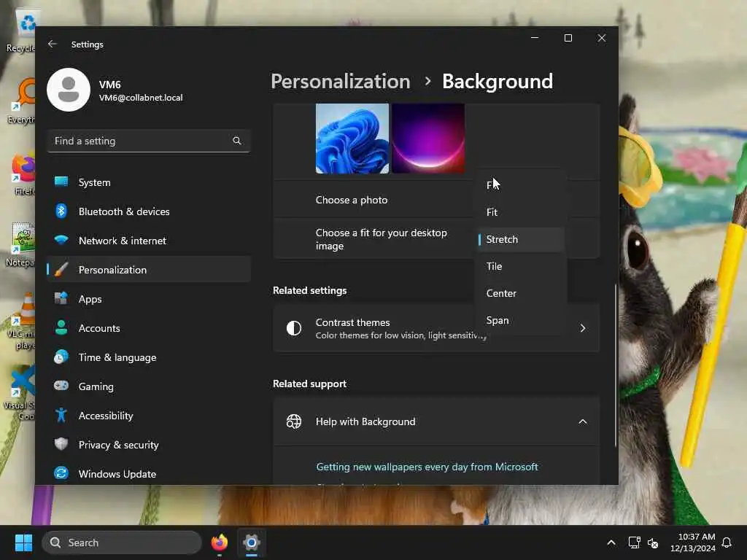Image resolution: width=747 pixels, height=560 pixels.
Task: Click the muted volume tray icon
Action: point(653,542)
